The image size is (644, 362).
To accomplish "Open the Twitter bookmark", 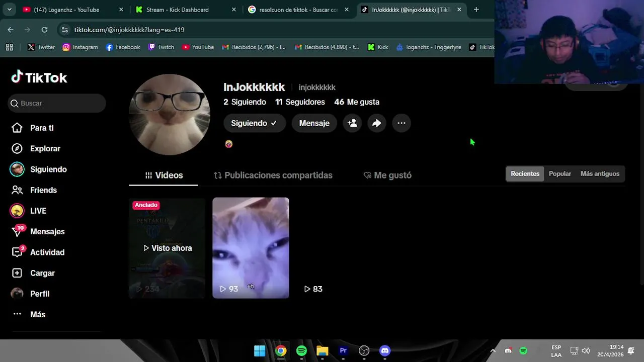I will click(x=41, y=47).
